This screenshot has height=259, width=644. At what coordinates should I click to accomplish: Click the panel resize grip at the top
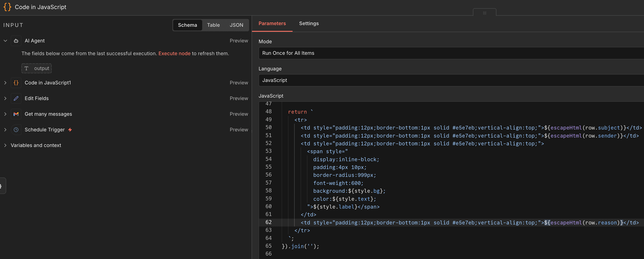[x=484, y=13]
